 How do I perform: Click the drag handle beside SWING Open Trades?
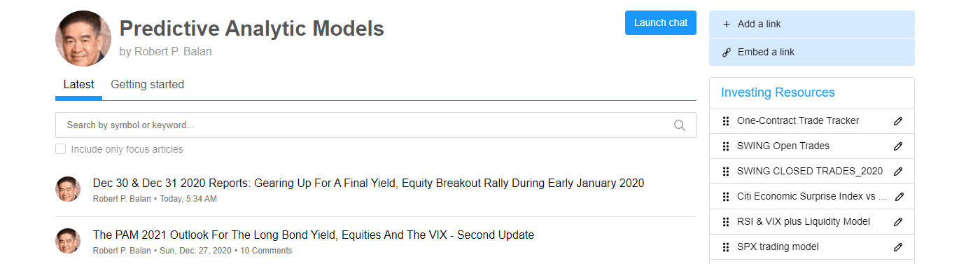point(726,146)
